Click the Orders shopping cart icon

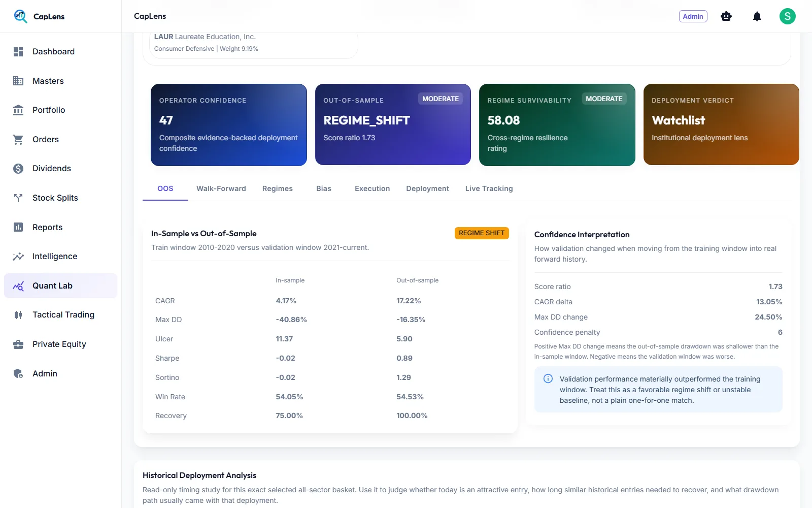click(x=18, y=139)
